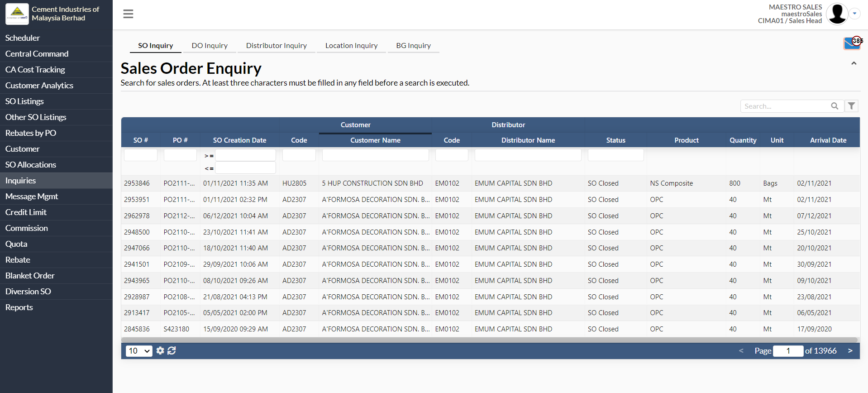
Task: Select SO number 2913417
Action: point(137,313)
